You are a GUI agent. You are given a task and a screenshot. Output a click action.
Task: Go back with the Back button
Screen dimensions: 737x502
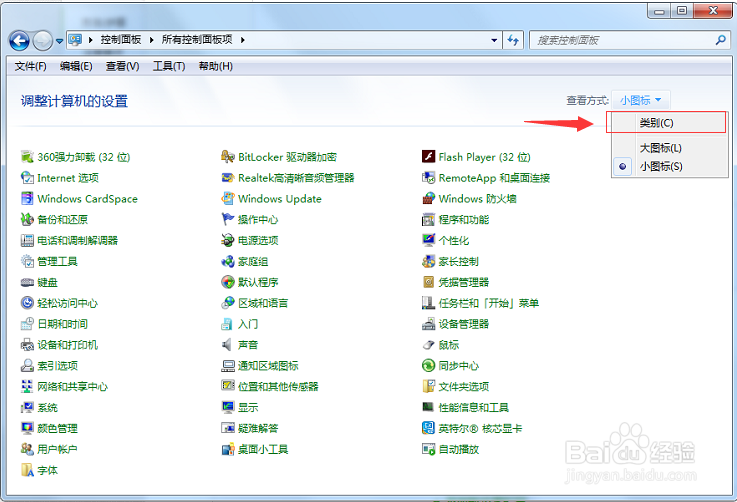coord(19,41)
